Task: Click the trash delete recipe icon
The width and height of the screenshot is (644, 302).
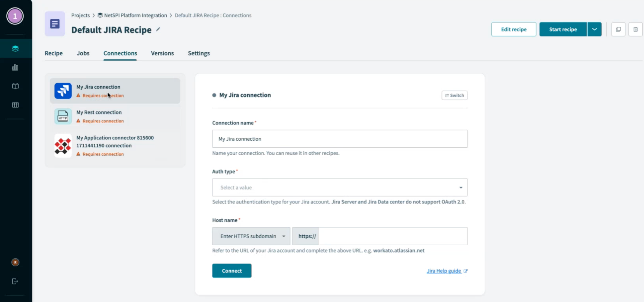Action: [x=635, y=29]
